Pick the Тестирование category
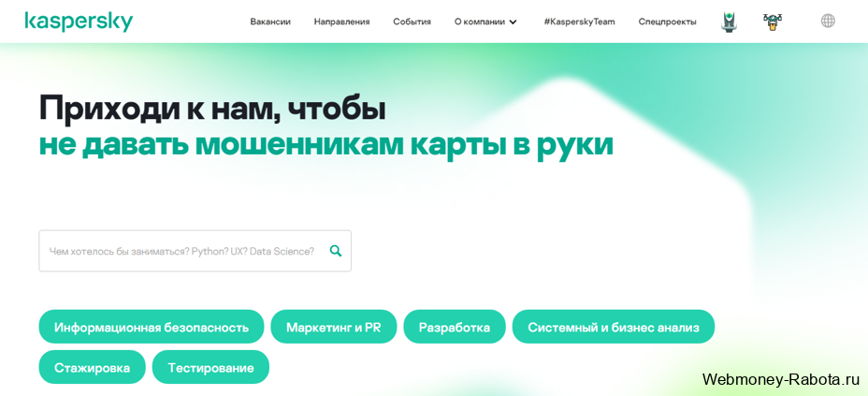 [x=210, y=367]
